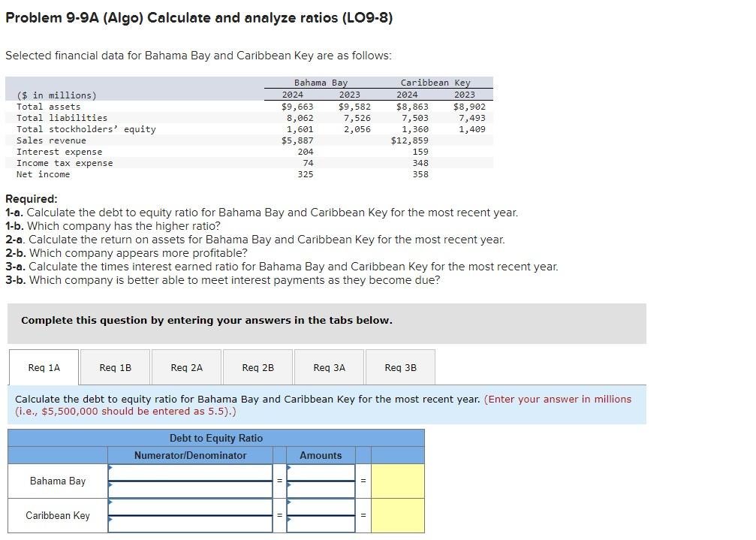Screen dimensions: 756x540
Task: Open the Req 1B tab
Action: coord(116,367)
